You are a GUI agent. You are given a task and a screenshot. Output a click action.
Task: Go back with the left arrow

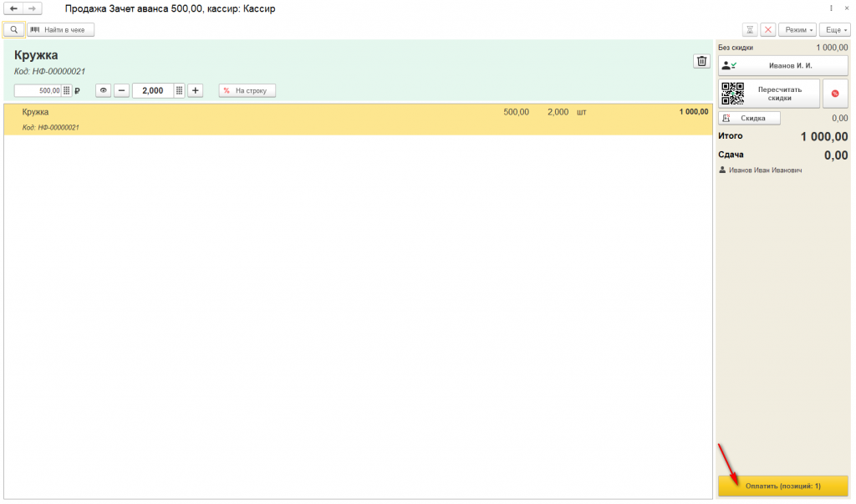coord(13,8)
